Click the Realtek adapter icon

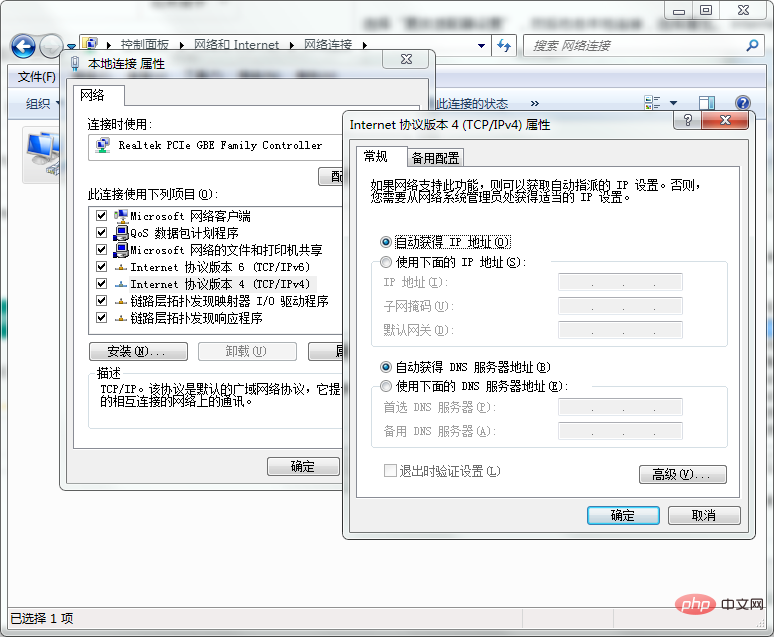[x=103, y=145]
